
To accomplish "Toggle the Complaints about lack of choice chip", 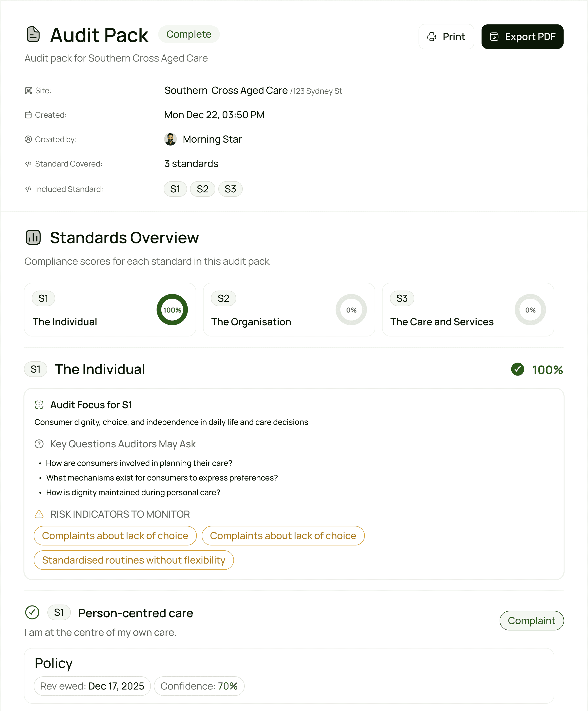I will coord(115,536).
